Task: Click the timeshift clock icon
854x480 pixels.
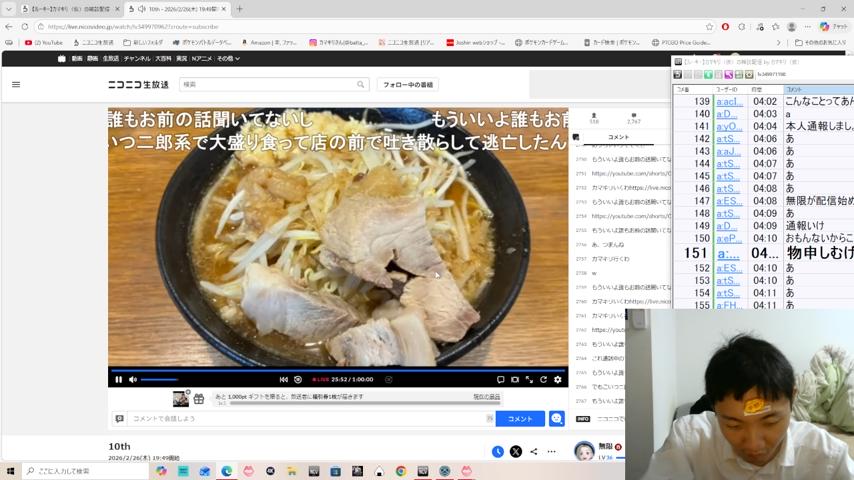Action: coord(498,452)
